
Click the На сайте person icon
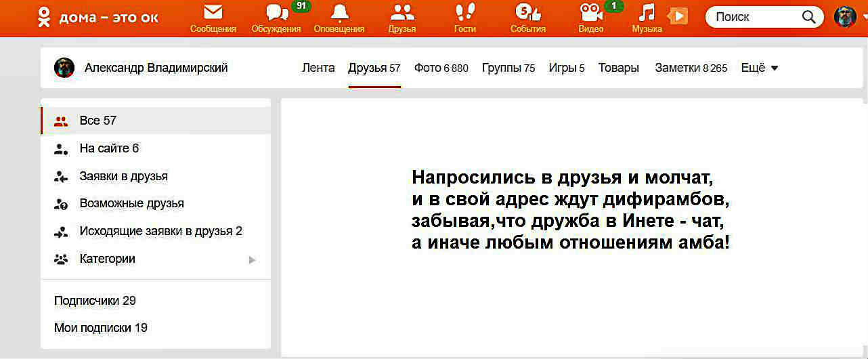(x=61, y=149)
